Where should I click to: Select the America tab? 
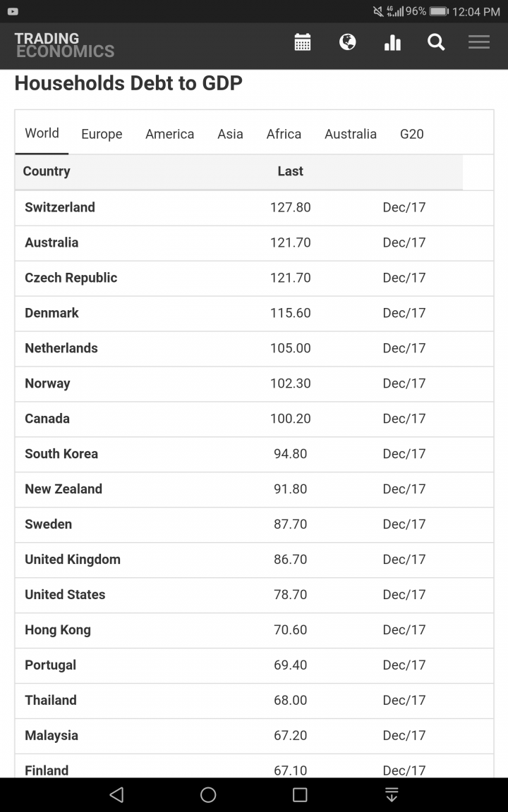(169, 134)
